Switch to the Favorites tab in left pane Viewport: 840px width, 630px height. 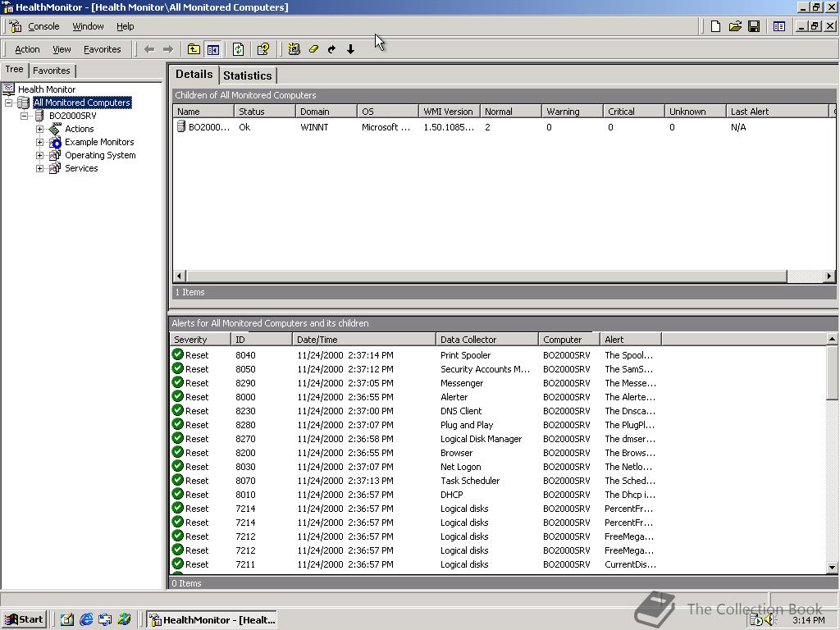(x=52, y=71)
